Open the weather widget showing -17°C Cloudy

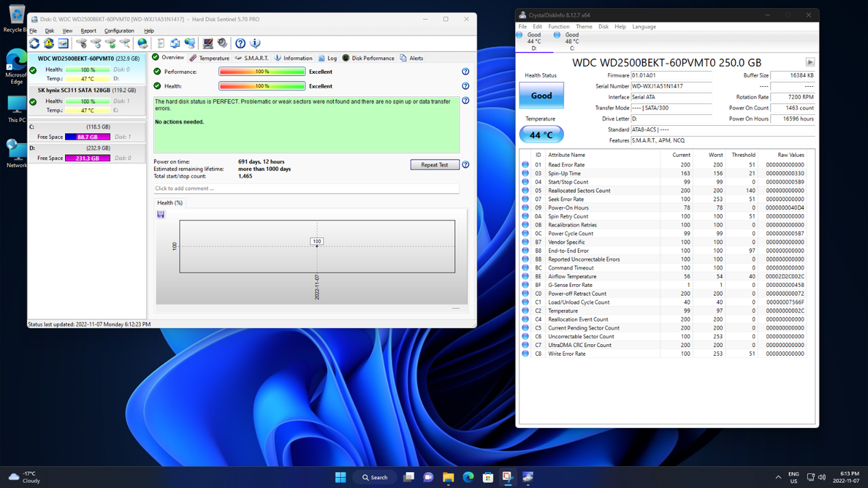point(26,477)
